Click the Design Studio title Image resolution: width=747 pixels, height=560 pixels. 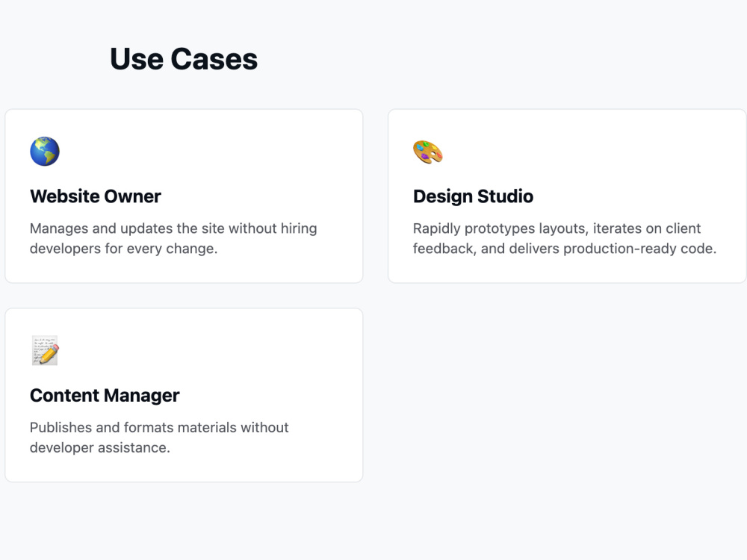tap(473, 196)
